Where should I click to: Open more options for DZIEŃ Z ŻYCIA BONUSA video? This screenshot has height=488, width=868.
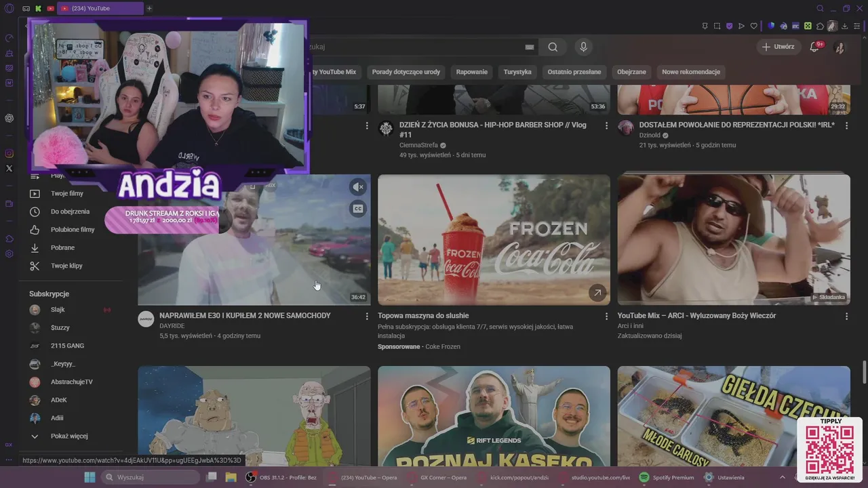click(x=607, y=126)
